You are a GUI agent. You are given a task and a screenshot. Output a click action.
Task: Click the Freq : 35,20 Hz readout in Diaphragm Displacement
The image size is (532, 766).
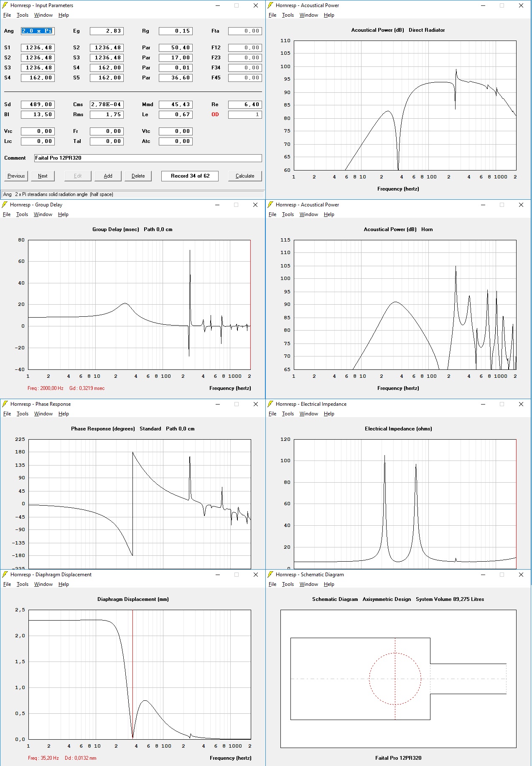click(43, 758)
